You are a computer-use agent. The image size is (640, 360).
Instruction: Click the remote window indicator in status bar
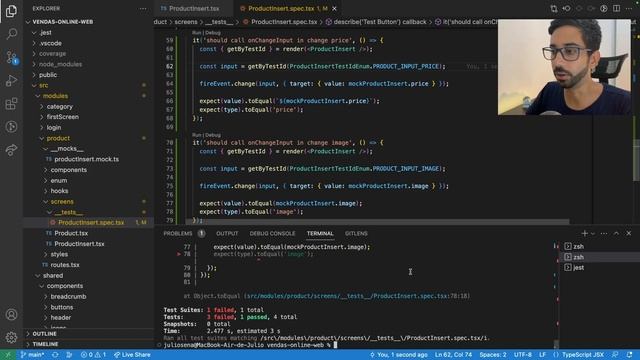pyautogui.click(x=7, y=355)
